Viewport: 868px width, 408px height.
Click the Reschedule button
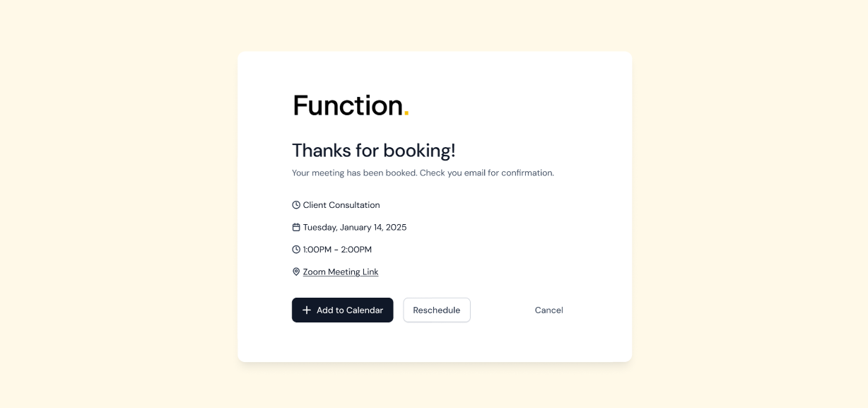click(x=437, y=310)
